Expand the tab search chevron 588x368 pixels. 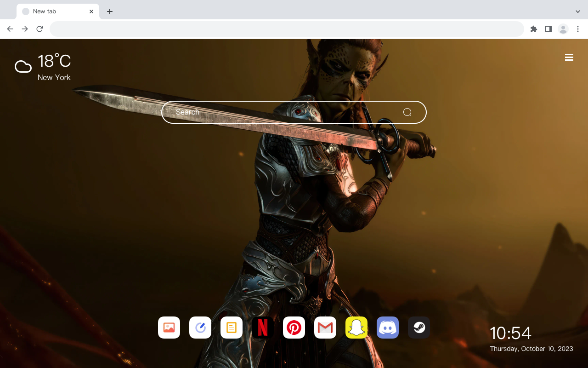tap(578, 11)
